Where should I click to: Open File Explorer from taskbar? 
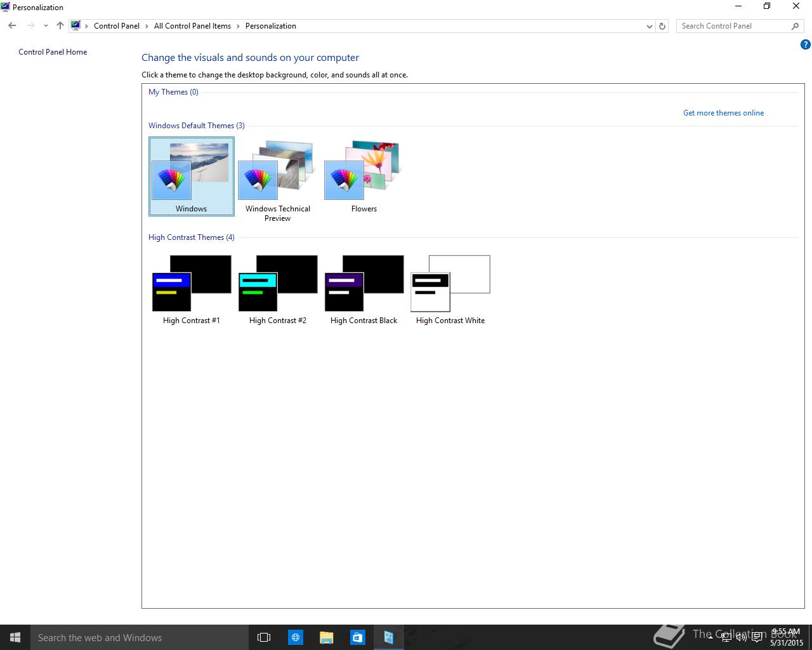pos(326,637)
